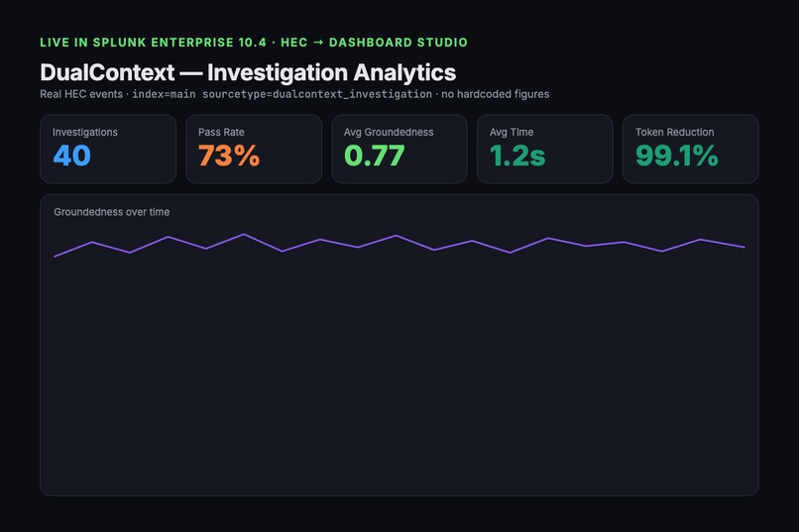Select the green Live in Splunk Enterprise header
The image size is (799, 532).
(x=254, y=43)
